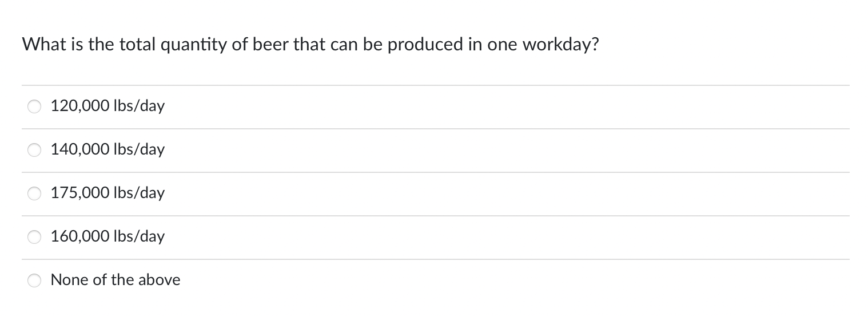Select the None of the above radio button
This screenshot has height=316, width=868.
point(35,281)
